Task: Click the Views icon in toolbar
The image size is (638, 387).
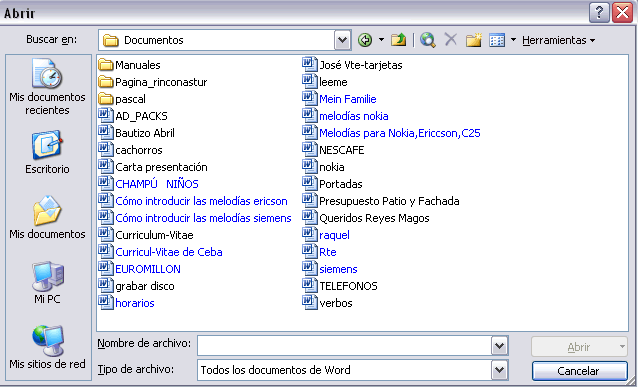Action: tap(497, 40)
